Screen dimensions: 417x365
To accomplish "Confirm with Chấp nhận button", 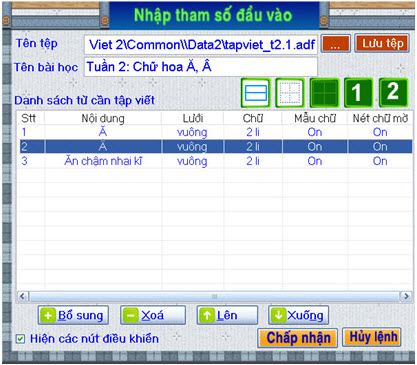I will click(298, 338).
